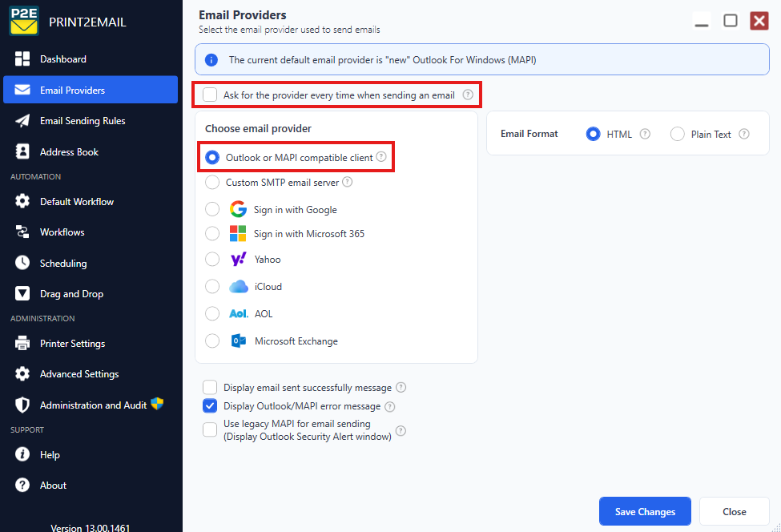This screenshot has height=532, width=781.
Task: Open help tip for Outlook/MAPI error message
Action: click(390, 406)
